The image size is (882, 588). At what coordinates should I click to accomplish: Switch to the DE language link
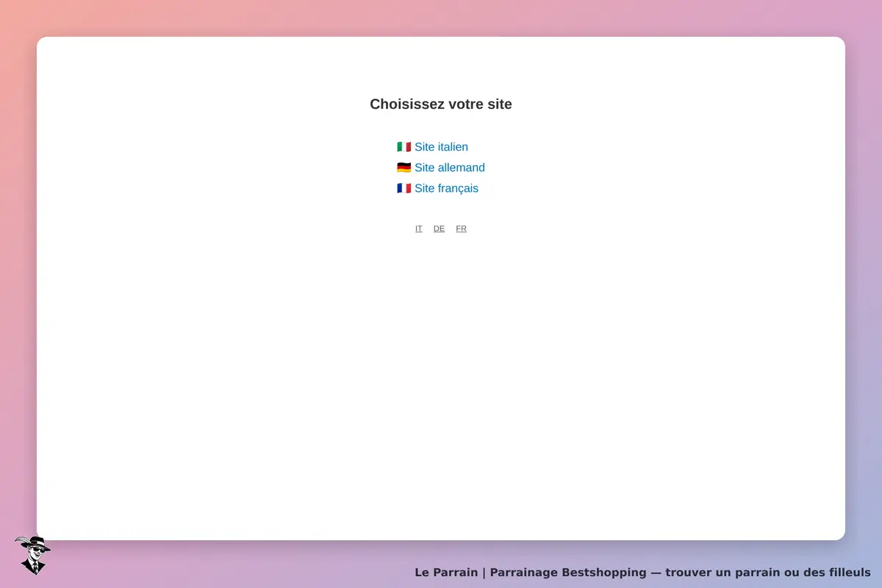click(439, 229)
